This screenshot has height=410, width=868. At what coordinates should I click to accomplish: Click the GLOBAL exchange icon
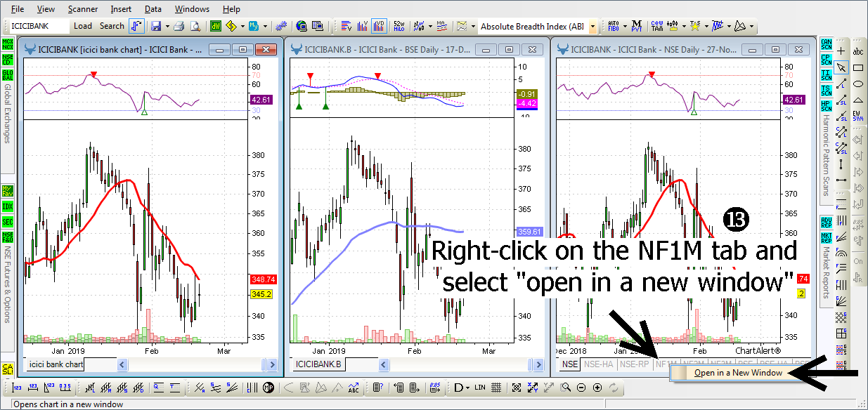[7, 76]
